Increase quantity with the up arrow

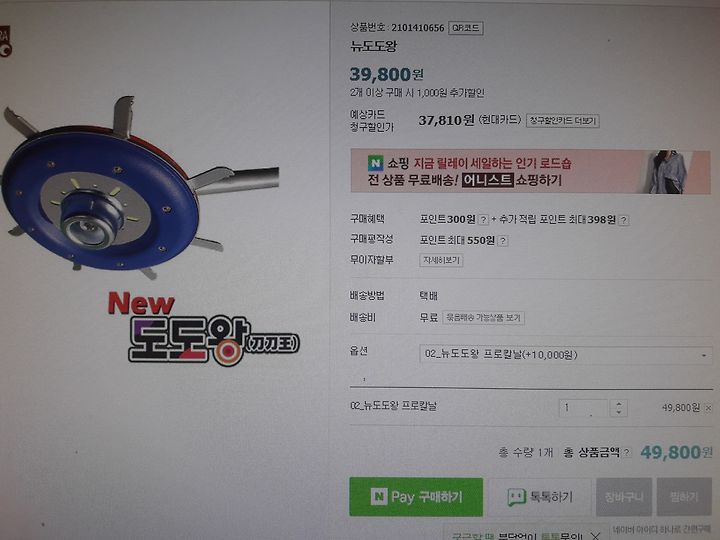point(619,404)
